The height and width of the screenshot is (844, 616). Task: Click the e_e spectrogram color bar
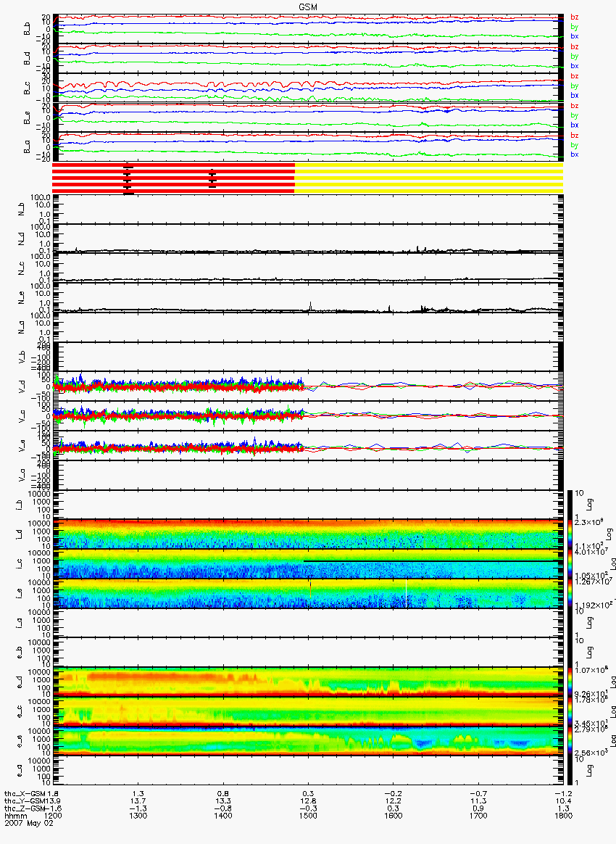pyautogui.click(x=570, y=740)
